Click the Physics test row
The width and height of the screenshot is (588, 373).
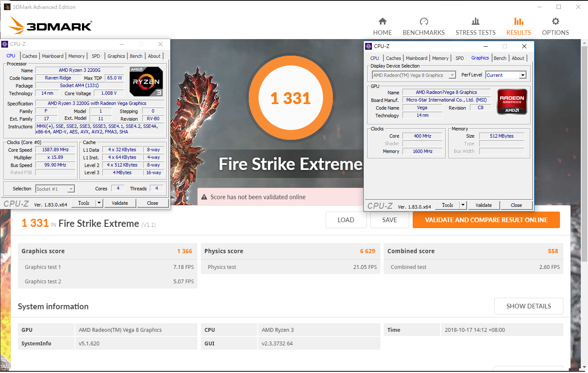click(290, 267)
